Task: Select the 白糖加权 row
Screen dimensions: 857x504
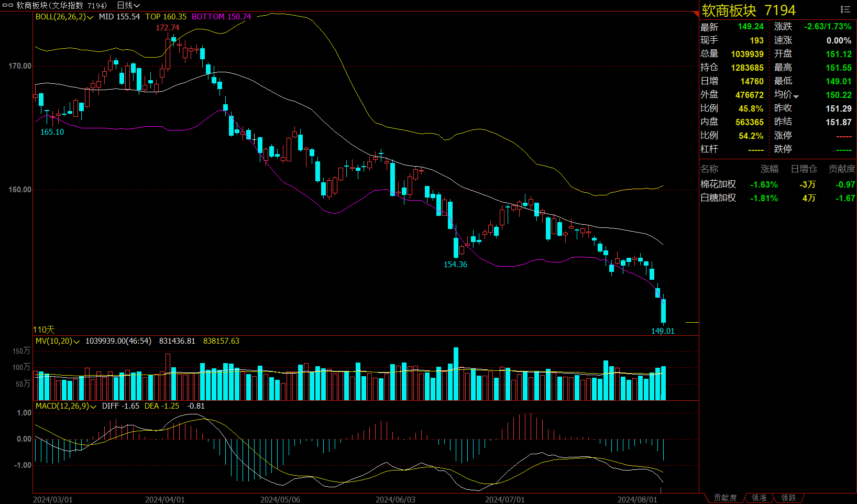Action: click(718, 198)
